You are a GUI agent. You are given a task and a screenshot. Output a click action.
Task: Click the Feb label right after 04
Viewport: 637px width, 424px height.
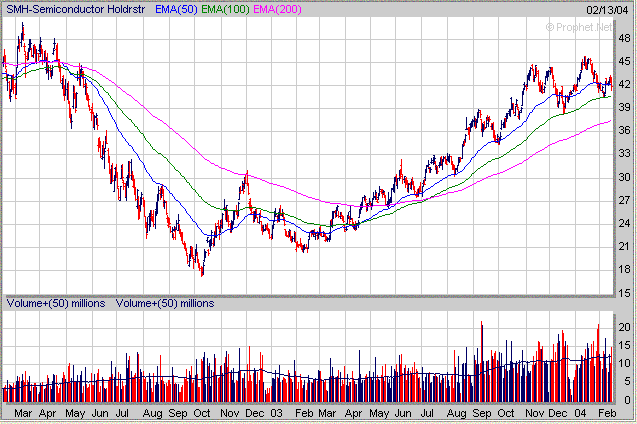(x=608, y=413)
